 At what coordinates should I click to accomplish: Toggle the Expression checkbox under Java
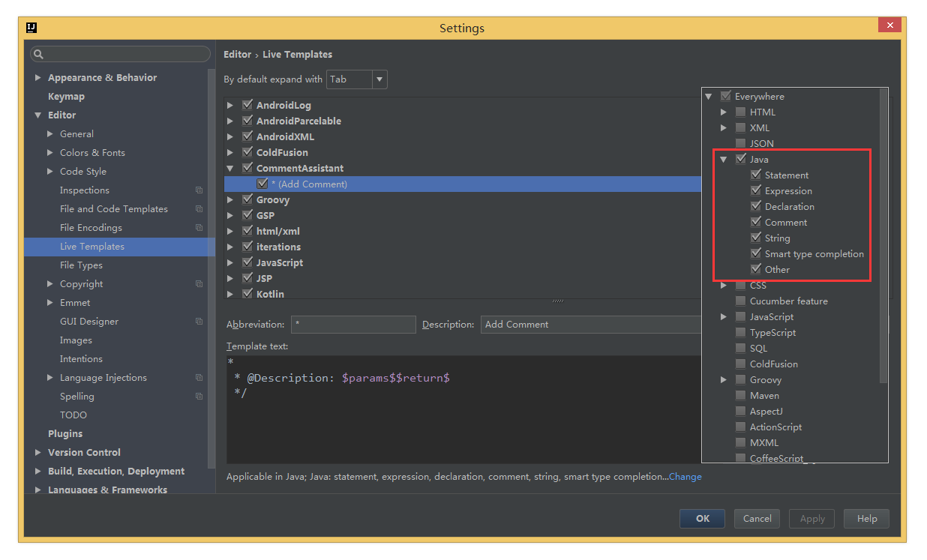[x=756, y=190]
